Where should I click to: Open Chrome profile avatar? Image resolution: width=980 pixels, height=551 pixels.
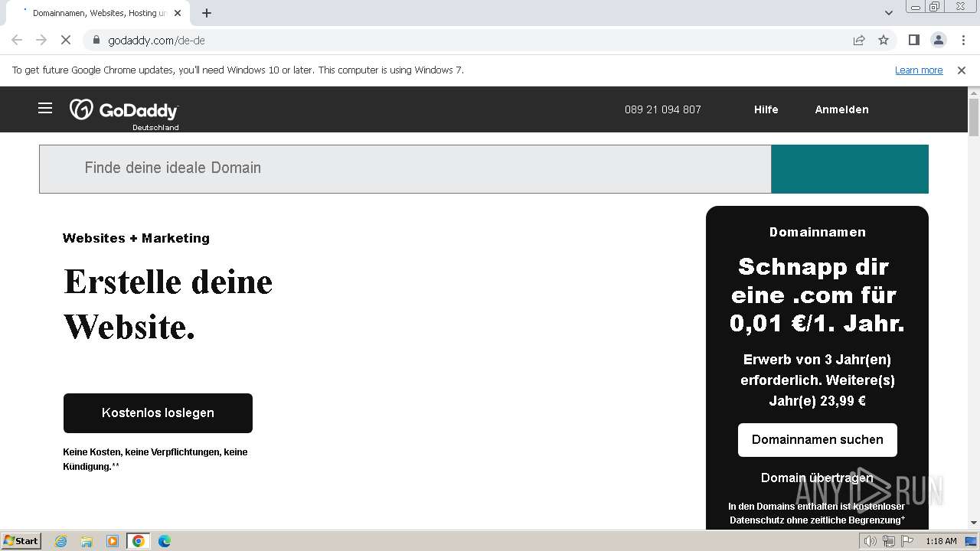938,40
